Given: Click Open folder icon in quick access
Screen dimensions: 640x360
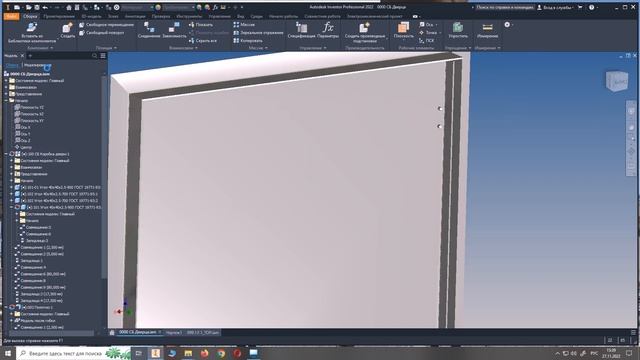Looking at the screenshot, I should (28, 7).
